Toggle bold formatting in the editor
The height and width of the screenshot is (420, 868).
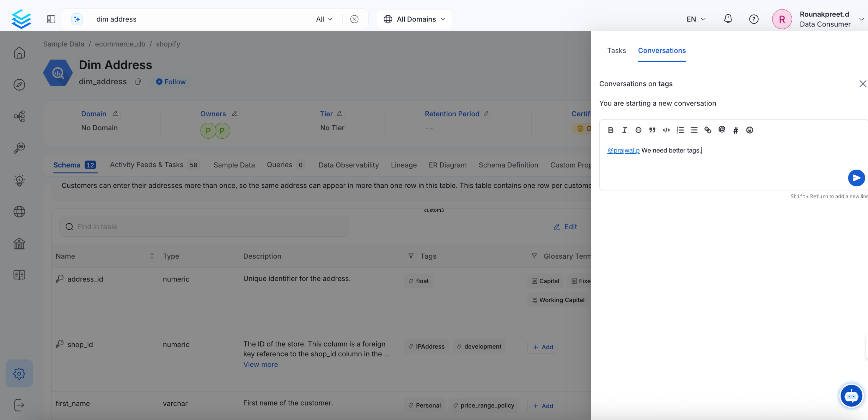[x=611, y=130]
